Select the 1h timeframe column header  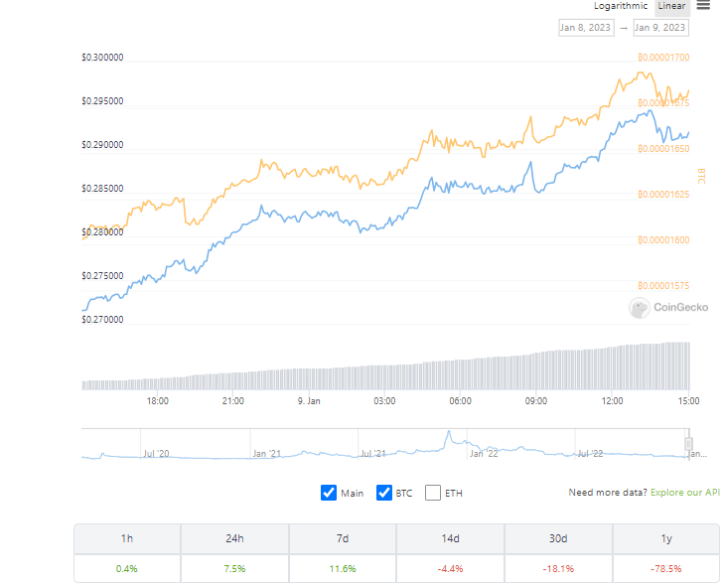127,538
